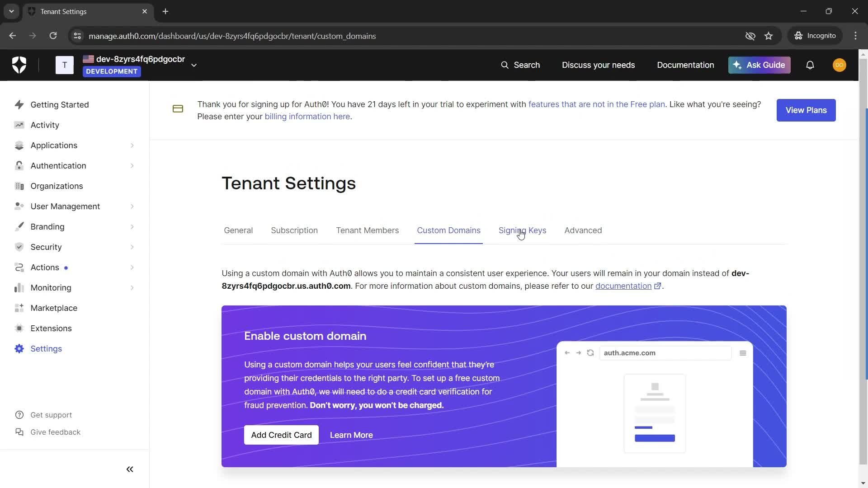Switch to the Signing Keys tab
Viewport: 868px width, 488px height.
(522, 230)
